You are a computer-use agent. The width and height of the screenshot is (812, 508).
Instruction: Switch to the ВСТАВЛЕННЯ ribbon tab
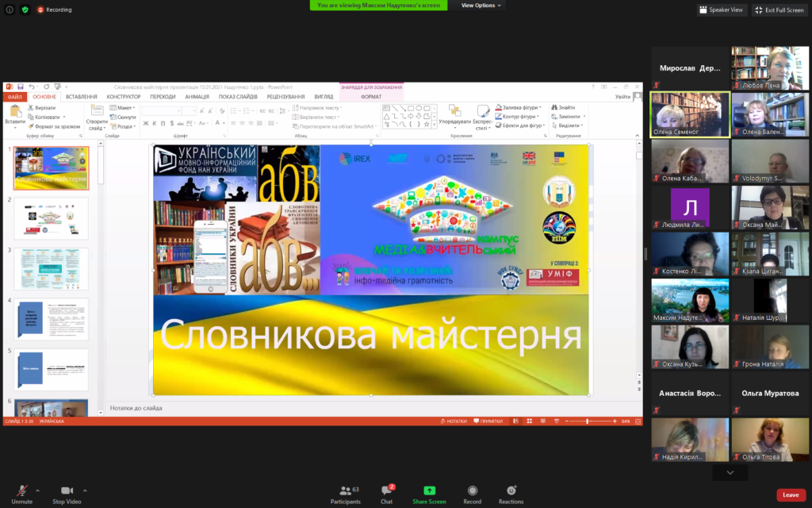(82, 97)
